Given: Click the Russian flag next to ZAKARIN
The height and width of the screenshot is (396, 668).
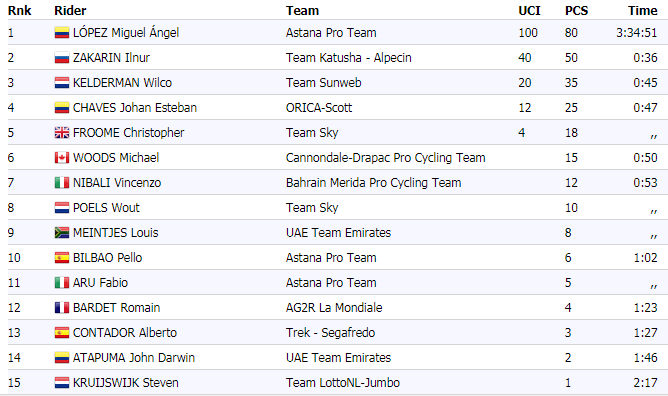Looking at the screenshot, I should coord(62,58).
